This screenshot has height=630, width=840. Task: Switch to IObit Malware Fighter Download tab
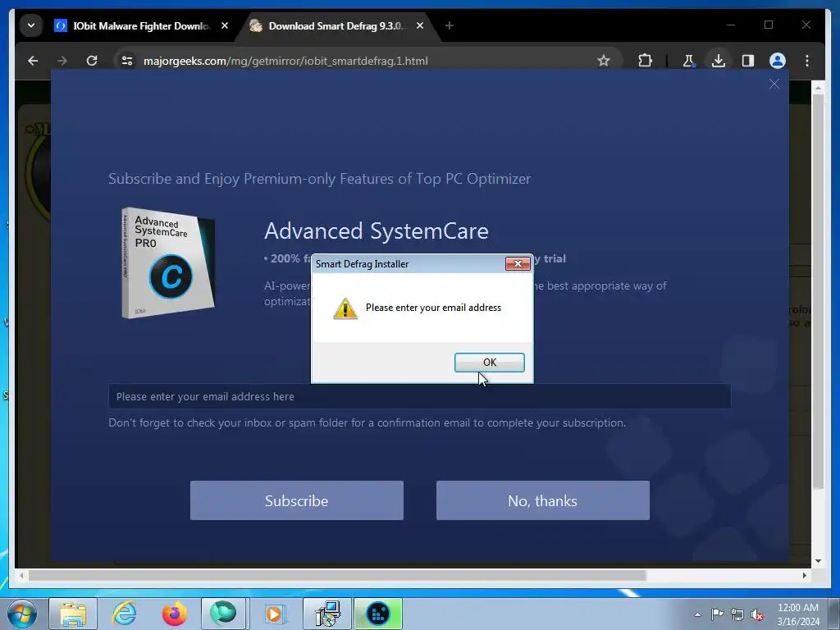click(x=141, y=25)
